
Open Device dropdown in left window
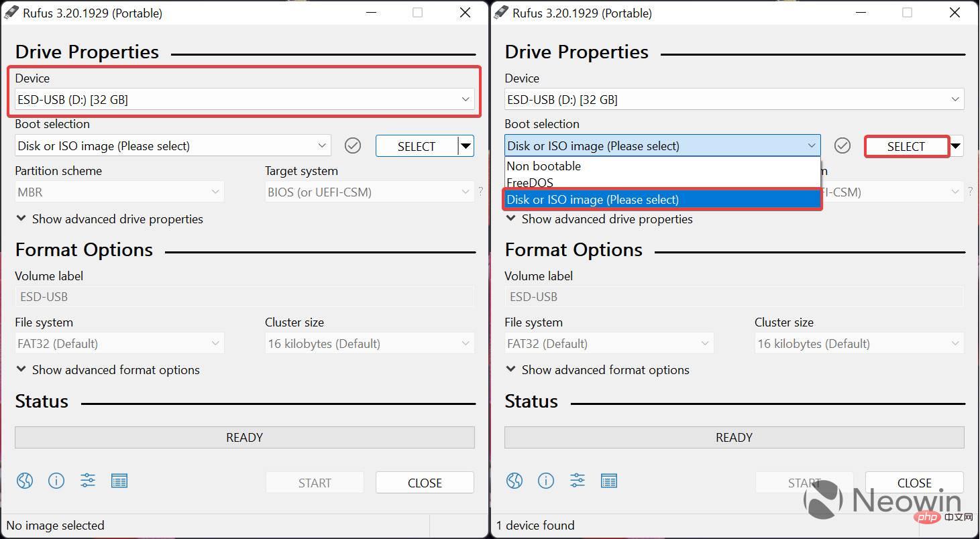(244, 99)
